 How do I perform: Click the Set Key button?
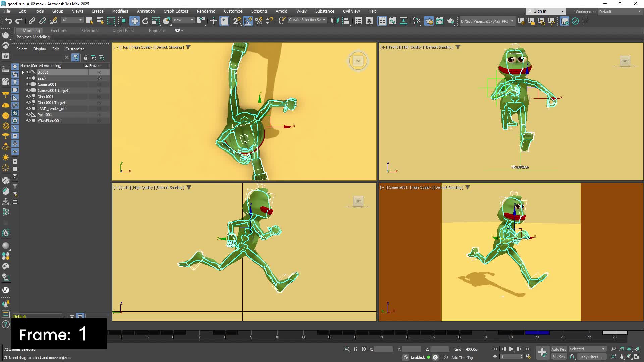point(558,357)
